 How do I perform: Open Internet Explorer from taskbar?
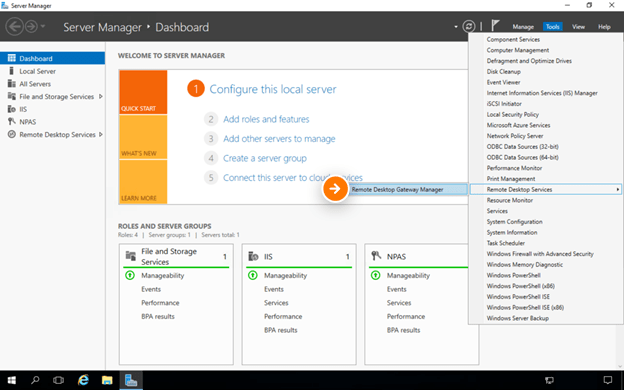[x=83, y=380]
